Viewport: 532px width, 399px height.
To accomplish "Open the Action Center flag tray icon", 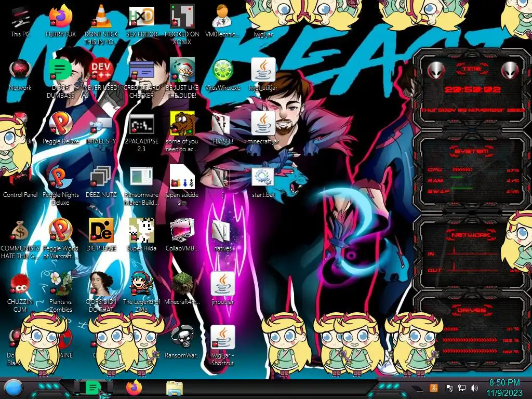I will [449, 388].
